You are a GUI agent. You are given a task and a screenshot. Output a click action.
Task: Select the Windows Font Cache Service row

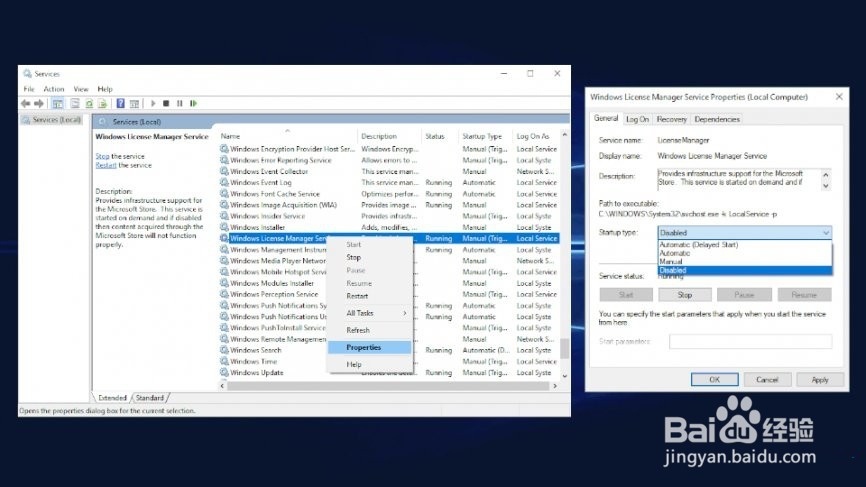(x=389, y=194)
